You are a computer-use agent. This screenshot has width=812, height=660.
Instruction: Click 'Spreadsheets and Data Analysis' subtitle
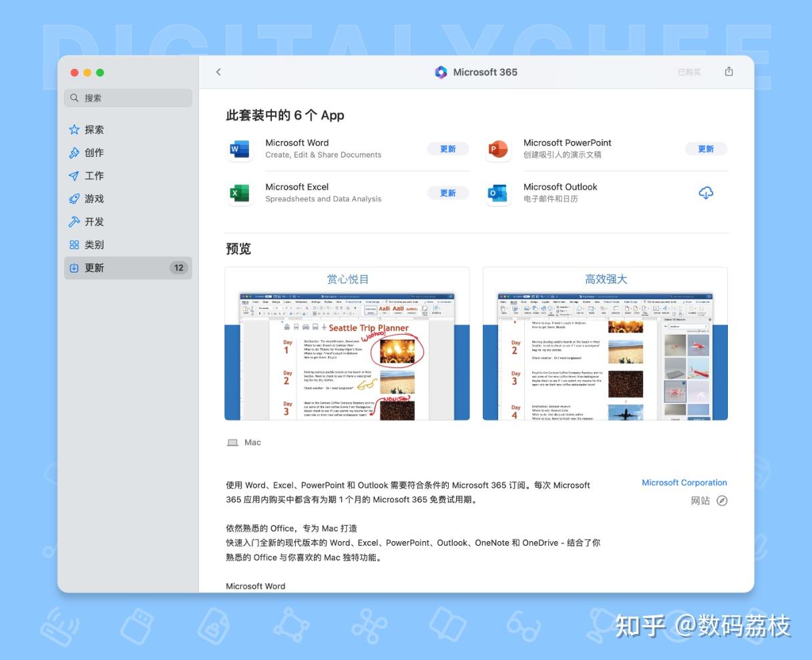(x=323, y=199)
